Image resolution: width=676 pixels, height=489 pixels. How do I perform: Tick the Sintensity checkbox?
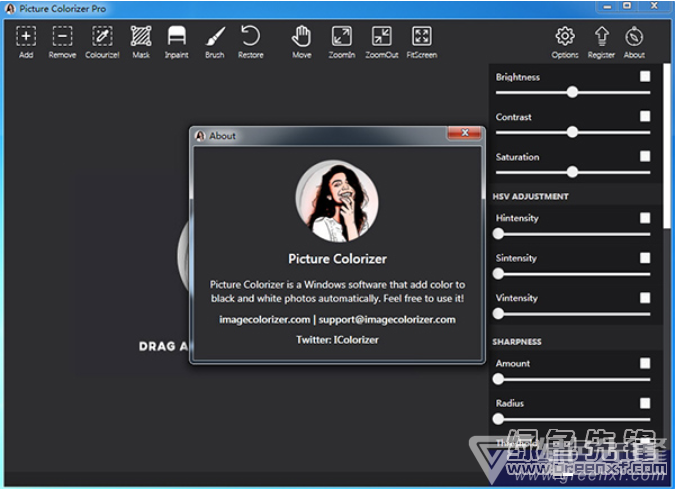coord(645,258)
